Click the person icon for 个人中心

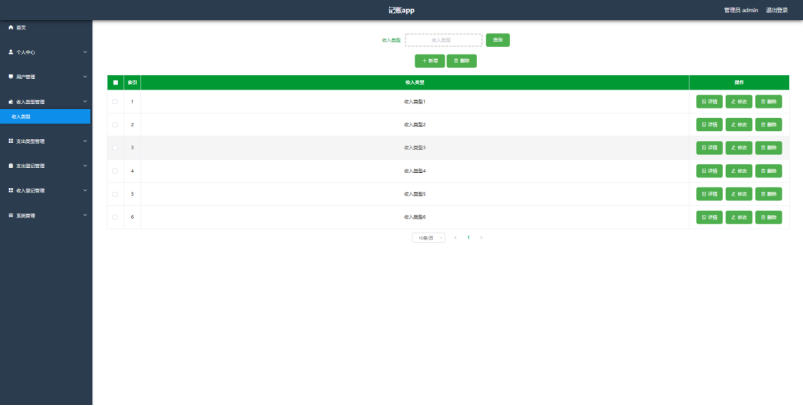point(11,51)
